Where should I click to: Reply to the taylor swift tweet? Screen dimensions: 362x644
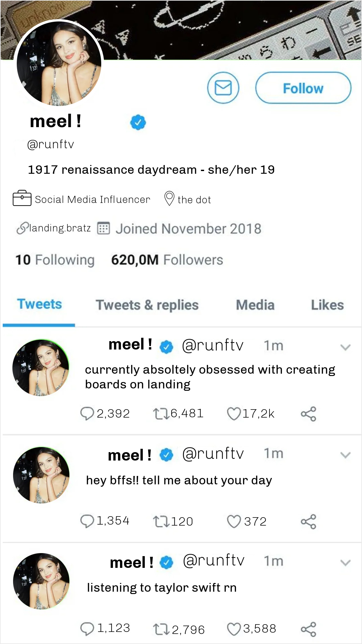(x=87, y=629)
